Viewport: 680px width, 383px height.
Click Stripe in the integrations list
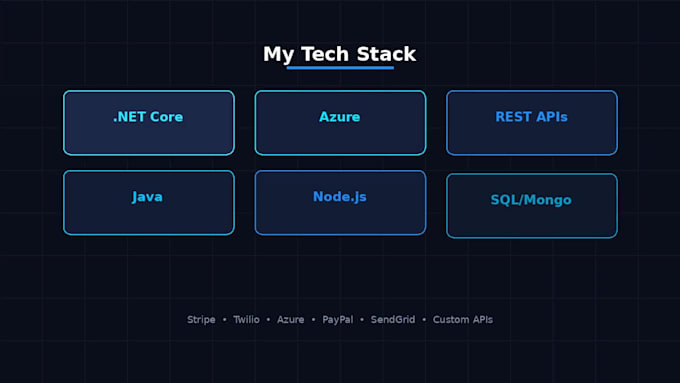[201, 320]
